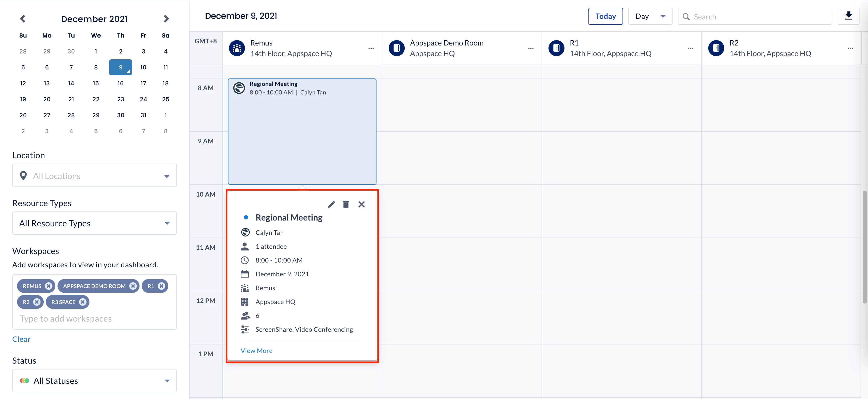The width and height of the screenshot is (868, 399).
Task: Open the All Locations dropdown
Action: 94,176
